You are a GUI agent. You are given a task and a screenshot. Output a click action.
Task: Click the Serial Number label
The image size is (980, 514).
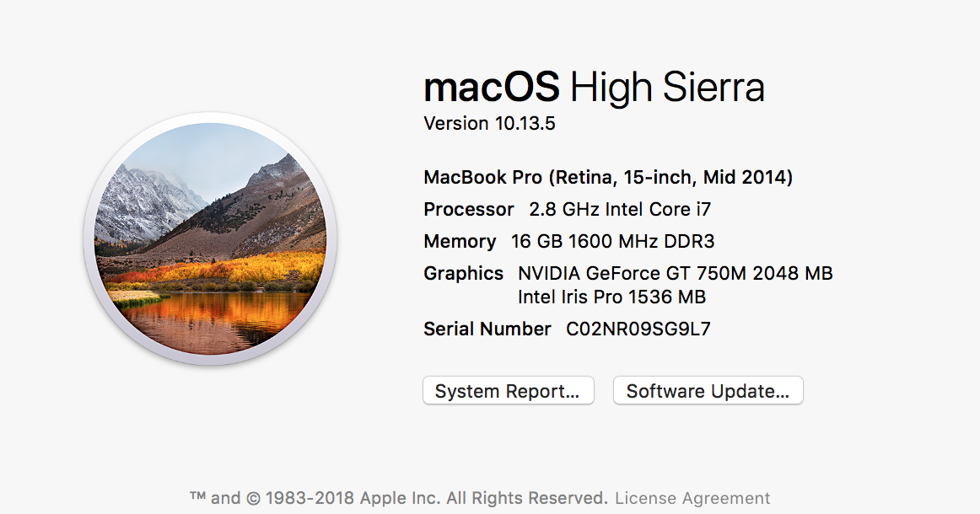pyautogui.click(x=487, y=329)
